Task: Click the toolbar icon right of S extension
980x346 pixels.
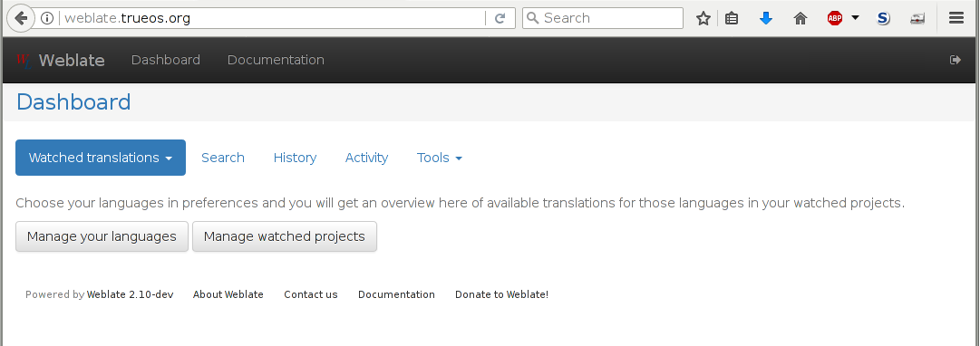Action: click(x=917, y=18)
